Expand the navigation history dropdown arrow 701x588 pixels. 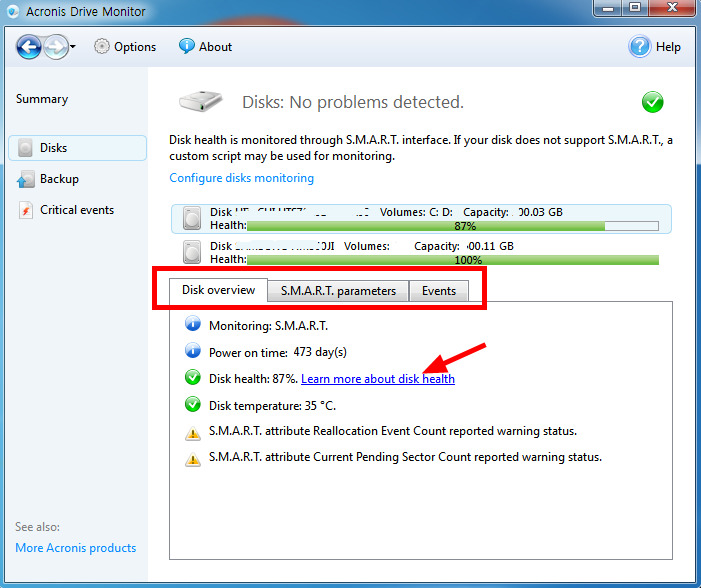coord(73,47)
